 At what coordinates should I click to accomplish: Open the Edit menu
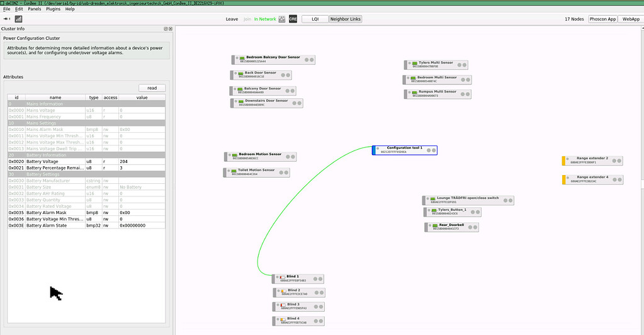click(19, 9)
